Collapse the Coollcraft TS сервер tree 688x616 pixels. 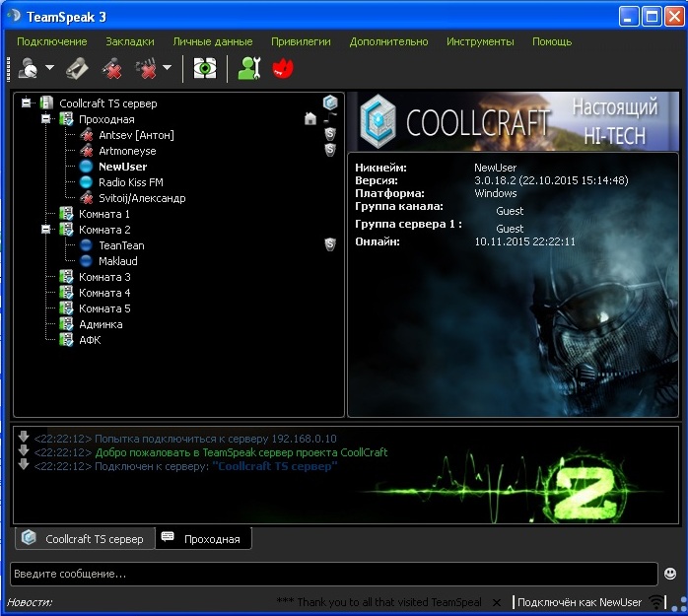pos(27,103)
